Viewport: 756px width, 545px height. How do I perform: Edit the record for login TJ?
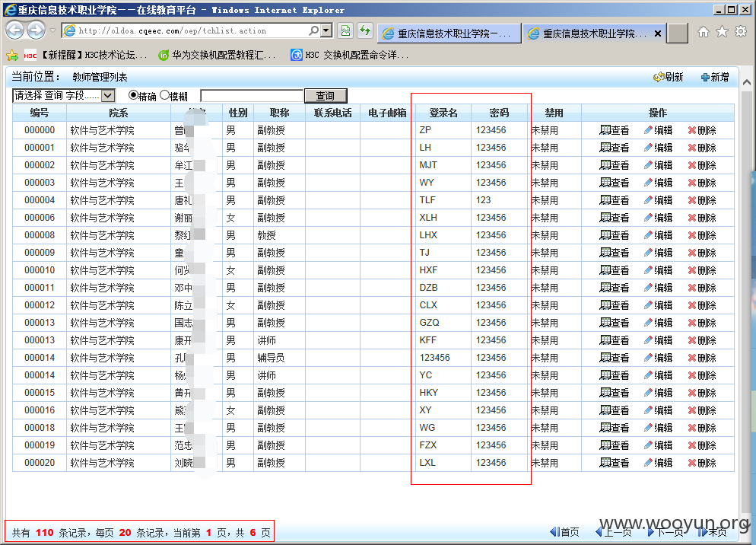658,253
